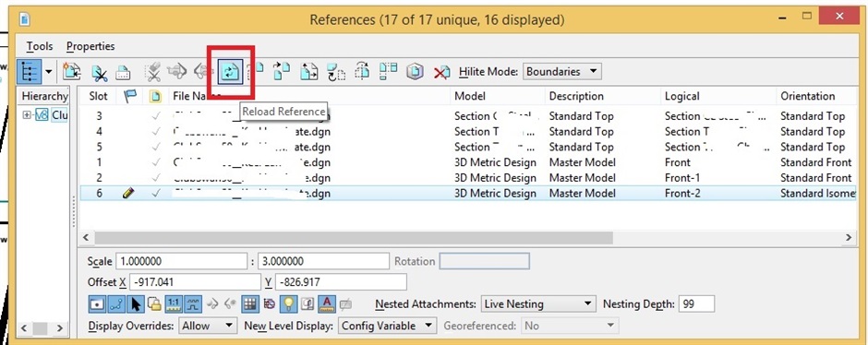Viewport: 868px width, 345px height.
Task: Toggle Use Active Annotation Scale button
Action: [x=327, y=303]
